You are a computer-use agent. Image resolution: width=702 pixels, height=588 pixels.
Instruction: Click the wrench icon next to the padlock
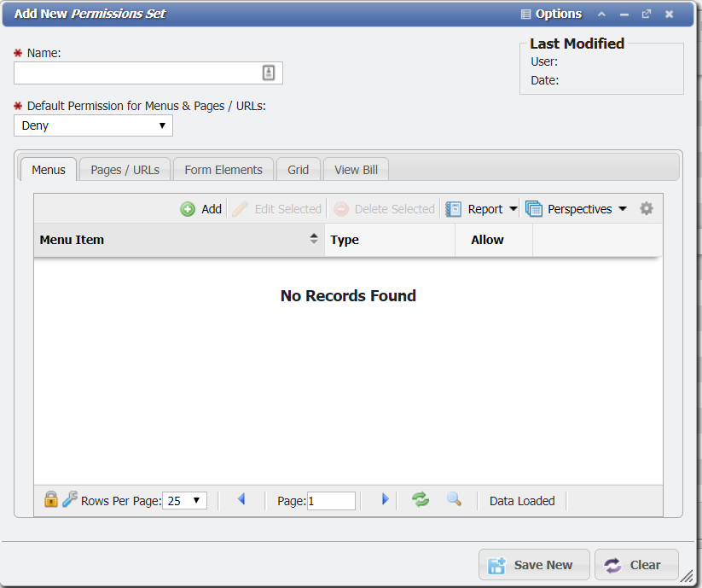point(69,500)
